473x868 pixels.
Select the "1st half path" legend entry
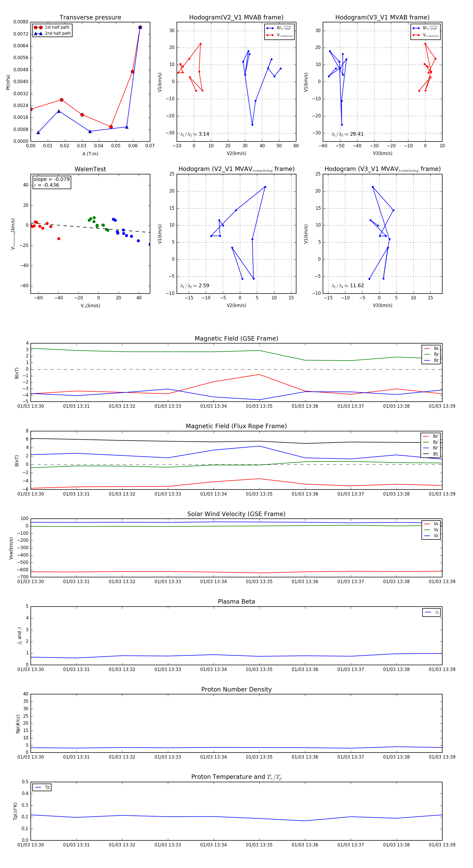point(52,27)
